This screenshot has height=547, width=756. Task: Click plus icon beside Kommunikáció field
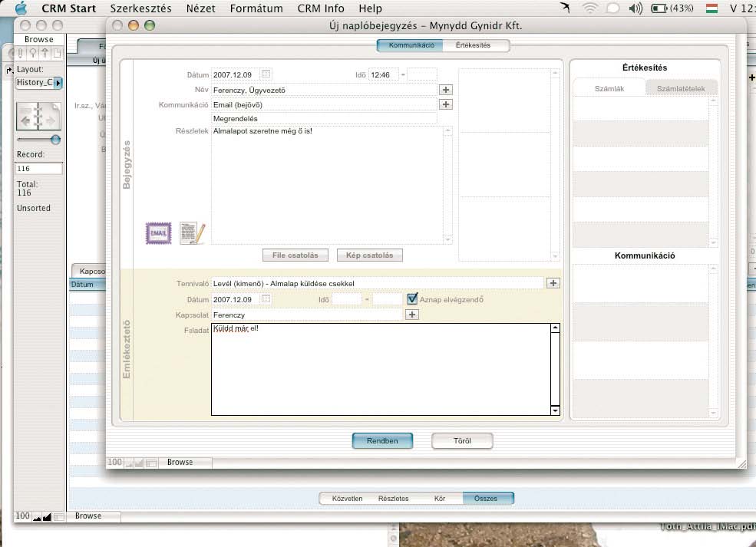(x=446, y=104)
